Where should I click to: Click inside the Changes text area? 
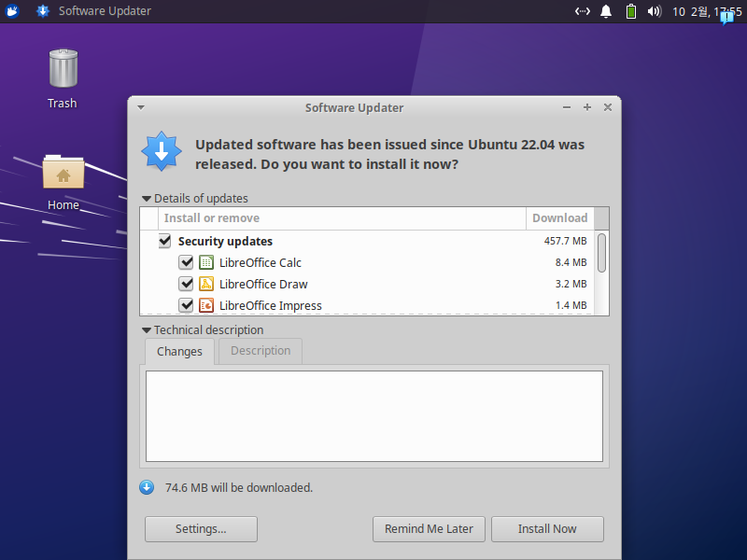pyautogui.click(x=374, y=416)
